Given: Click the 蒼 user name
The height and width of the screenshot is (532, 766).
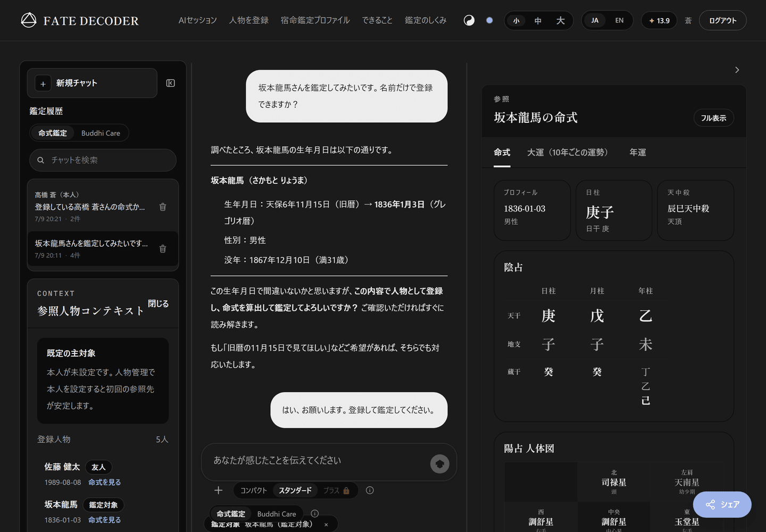Looking at the screenshot, I should click(x=688, y=21).
